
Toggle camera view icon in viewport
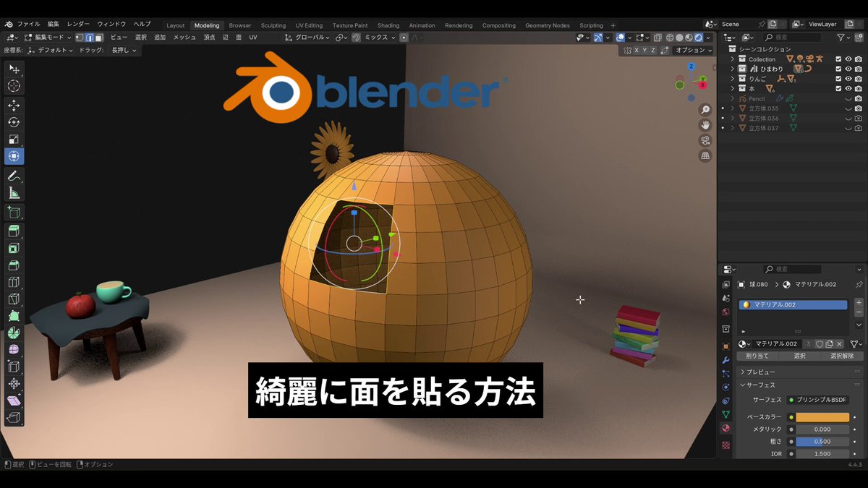[x=705, y=140]
